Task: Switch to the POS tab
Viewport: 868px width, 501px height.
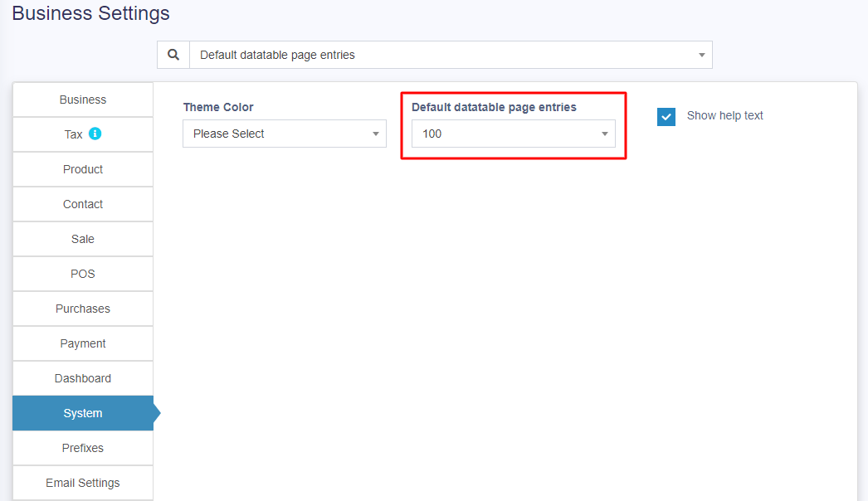Action: click(x=83, y=274)
